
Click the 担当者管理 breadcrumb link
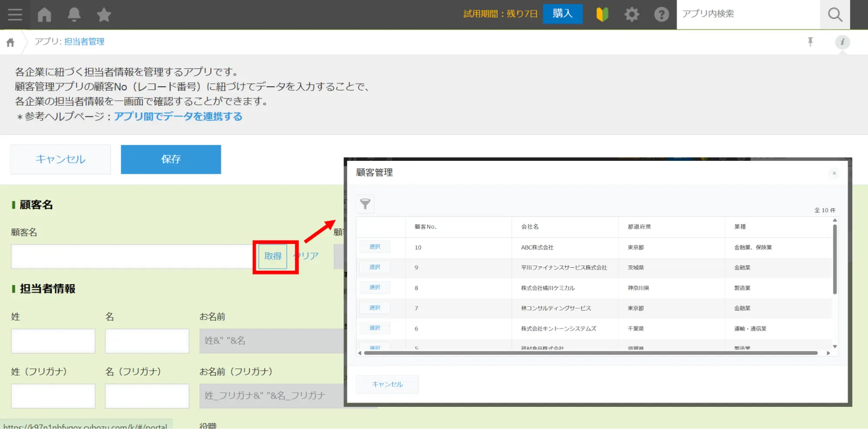pos(84,42)
